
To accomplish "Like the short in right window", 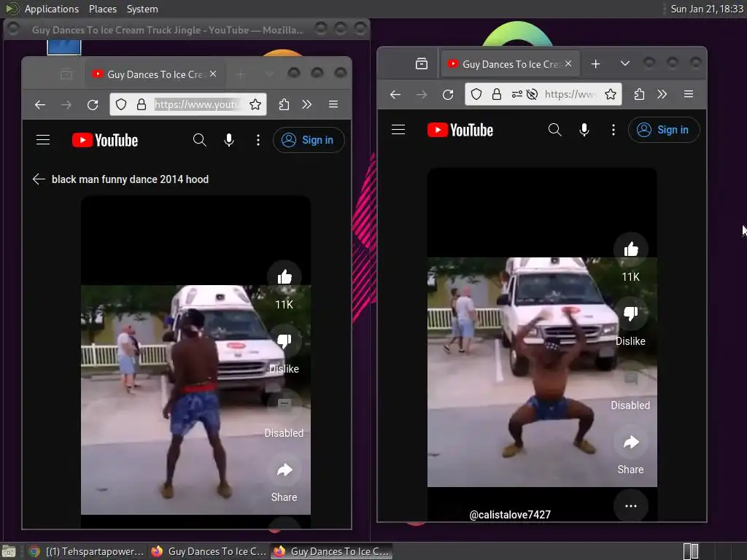I will (x=631, y=249).
